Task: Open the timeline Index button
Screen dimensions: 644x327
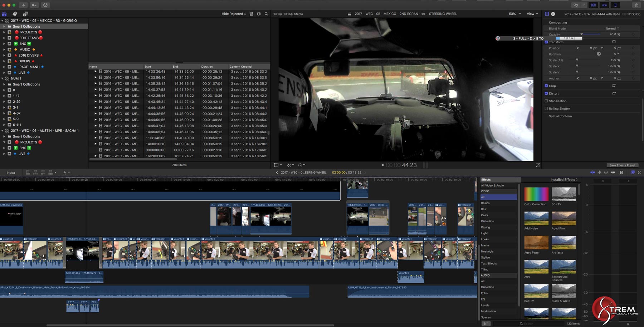Action: [11, 173]
